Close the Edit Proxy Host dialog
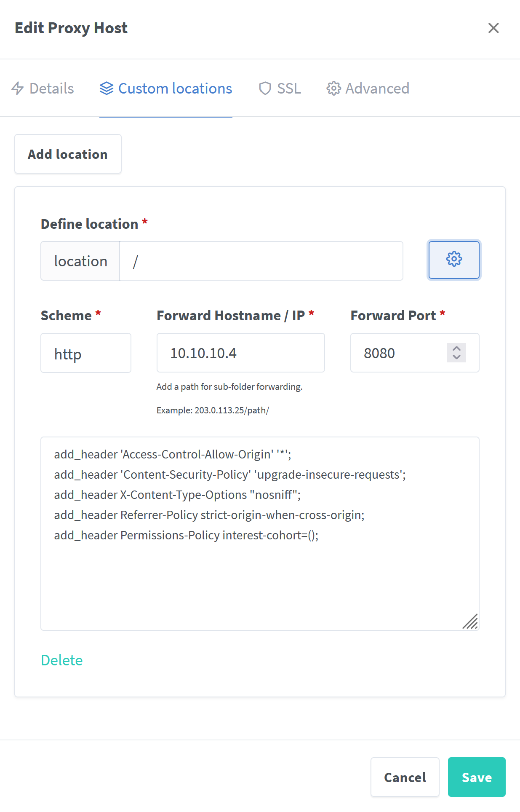The height and width of the screenshot is (812, 520). coord(493,28)
